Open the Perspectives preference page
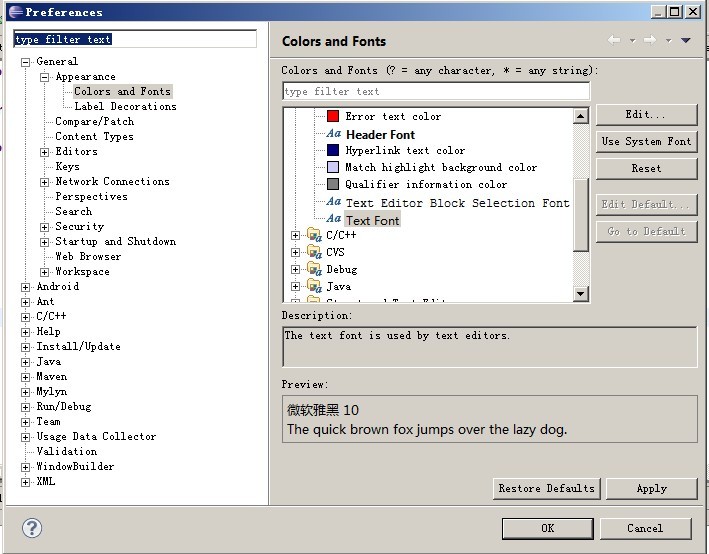This screenshot has height=554, width=709. 91,196
